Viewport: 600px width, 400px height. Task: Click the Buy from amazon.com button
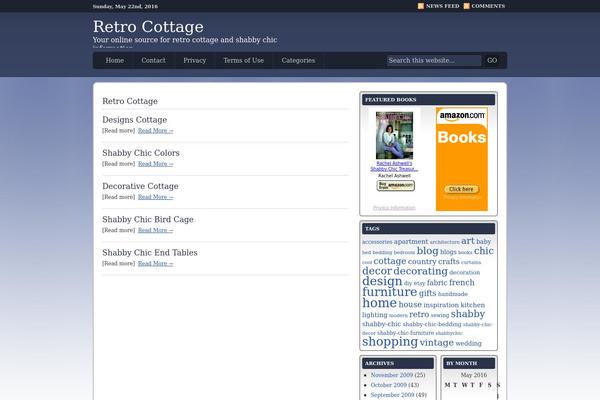[396, 186]
